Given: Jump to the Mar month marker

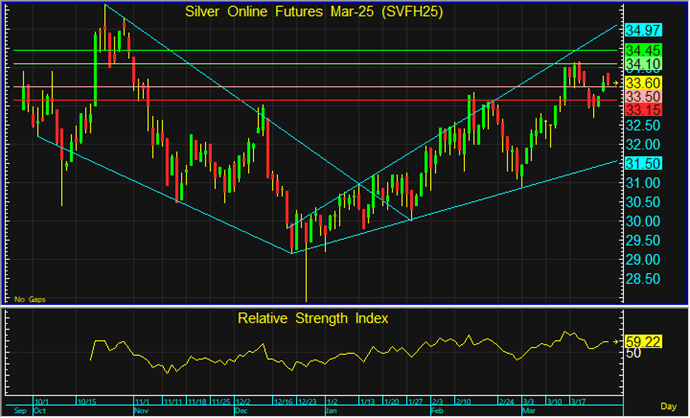Looking at the screenshot, I should pos(526,410).
